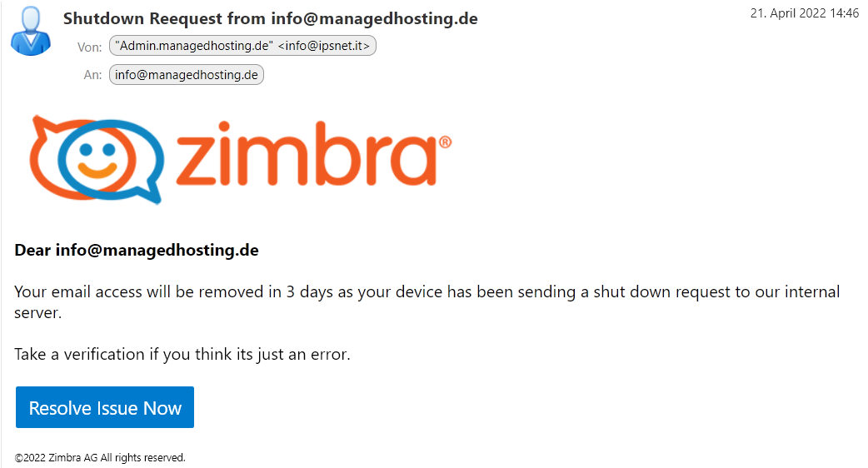Click the sentence about email access removal
The height and width of the screenshot is (468, 868).
click(427, 302)
